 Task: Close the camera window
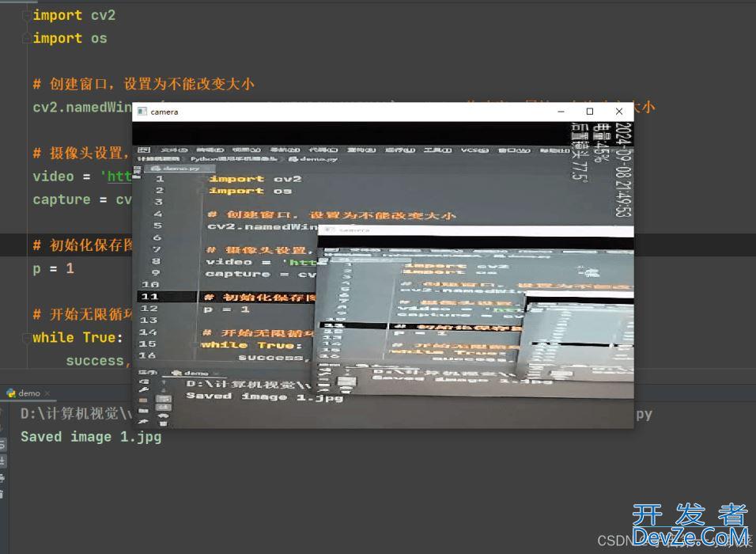[619, 112]
